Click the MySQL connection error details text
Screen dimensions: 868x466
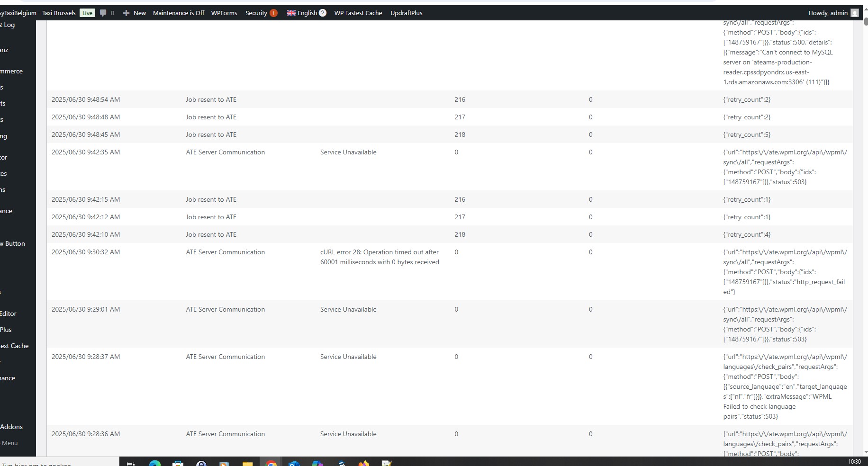[778, 52]
